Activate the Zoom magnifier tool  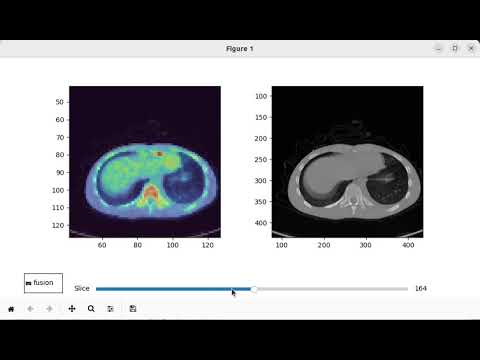click(91, 309)
